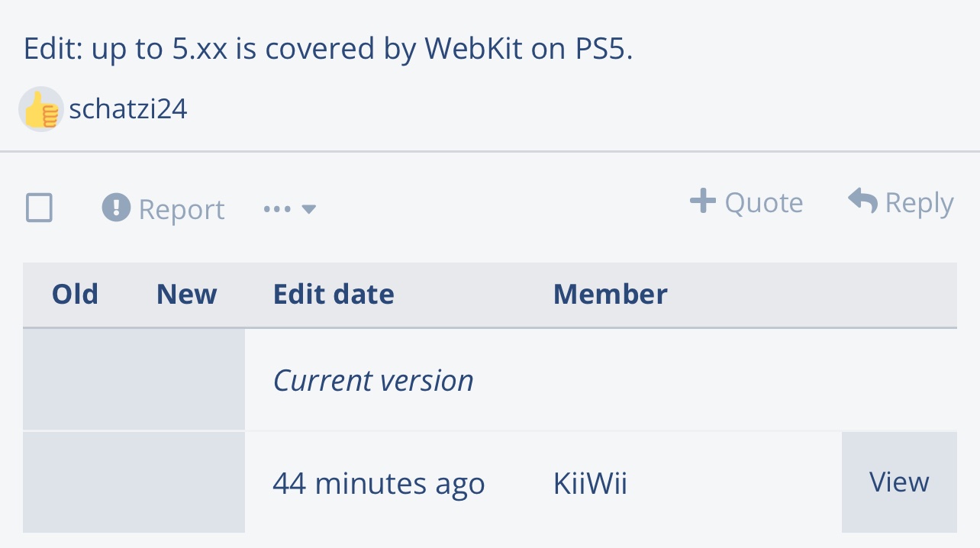Click the Report exclamation icon
The width and height of the screenshot is (980, 548).
[116, 208]
